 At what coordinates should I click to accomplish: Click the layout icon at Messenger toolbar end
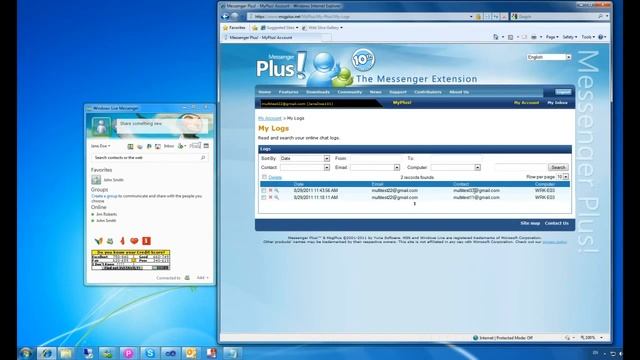pyautogui.click(x=206, y=146)
